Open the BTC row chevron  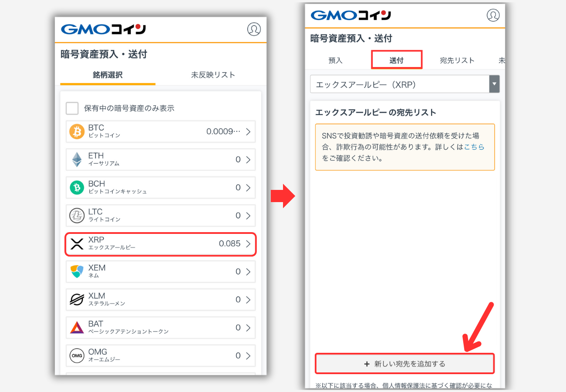click(x=248, y=132)
